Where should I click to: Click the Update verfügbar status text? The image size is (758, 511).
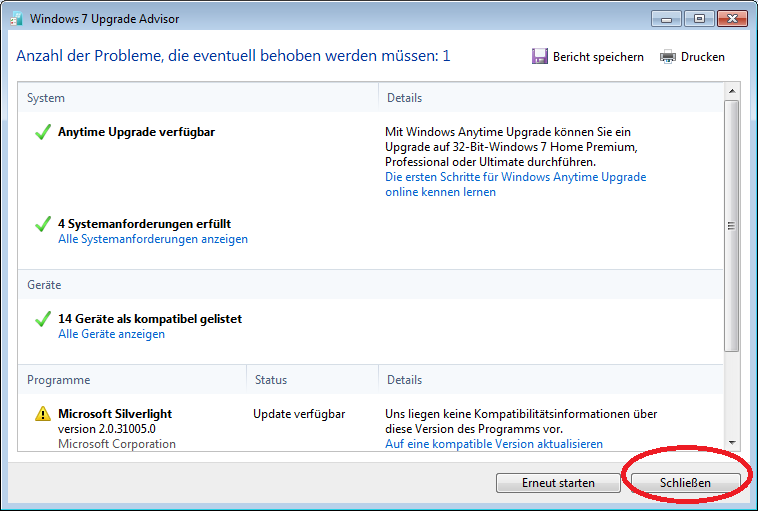(x=299, y=414)
